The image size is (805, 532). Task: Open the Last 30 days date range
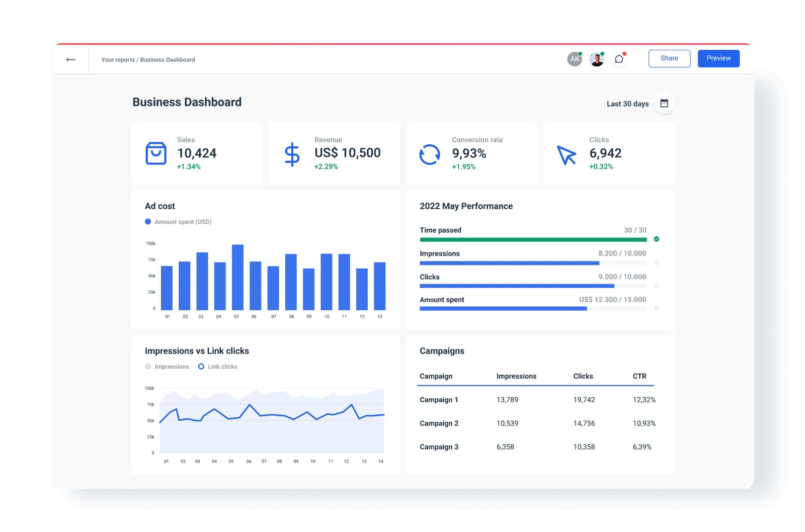tap(627, 104)
